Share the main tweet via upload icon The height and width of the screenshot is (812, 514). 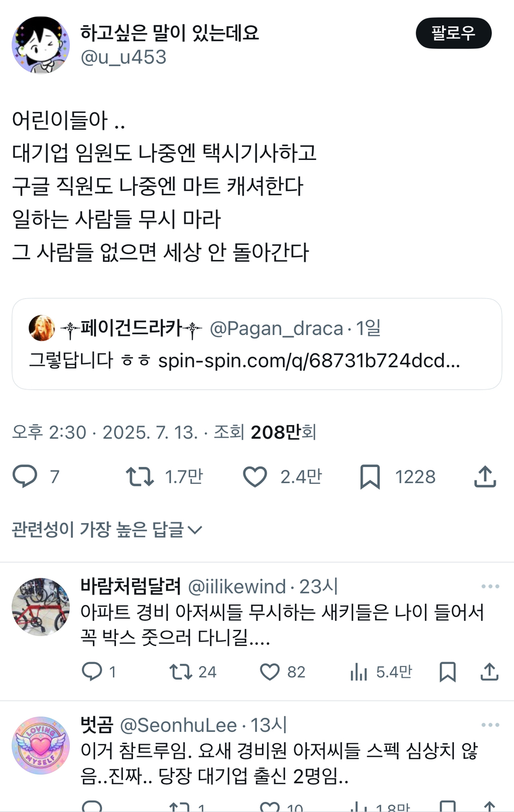click(485, 476)
